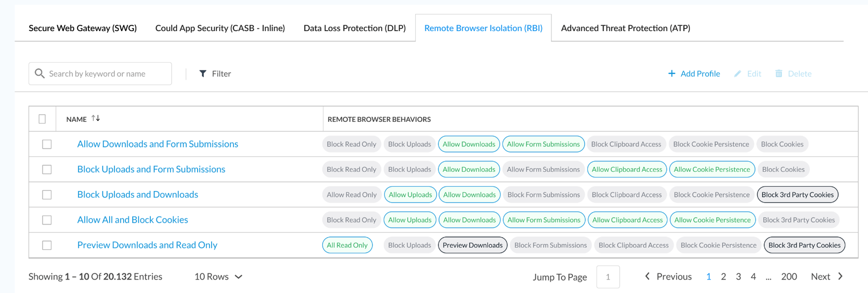Open the Allow All and Block Cookies profile
This screenshot has width=868, height=293.
[133, 220]
